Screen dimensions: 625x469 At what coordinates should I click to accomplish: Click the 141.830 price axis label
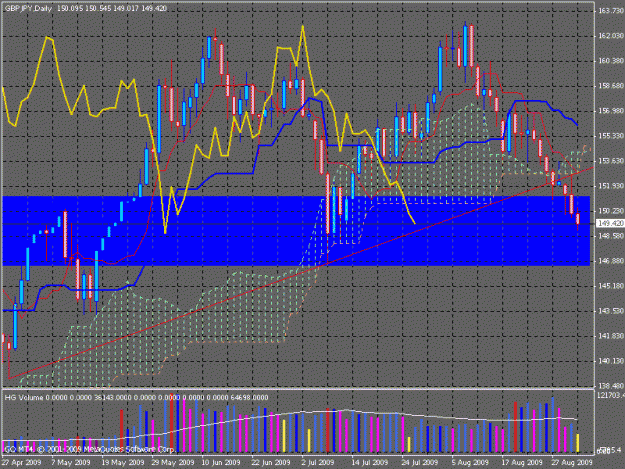[611, 336]
